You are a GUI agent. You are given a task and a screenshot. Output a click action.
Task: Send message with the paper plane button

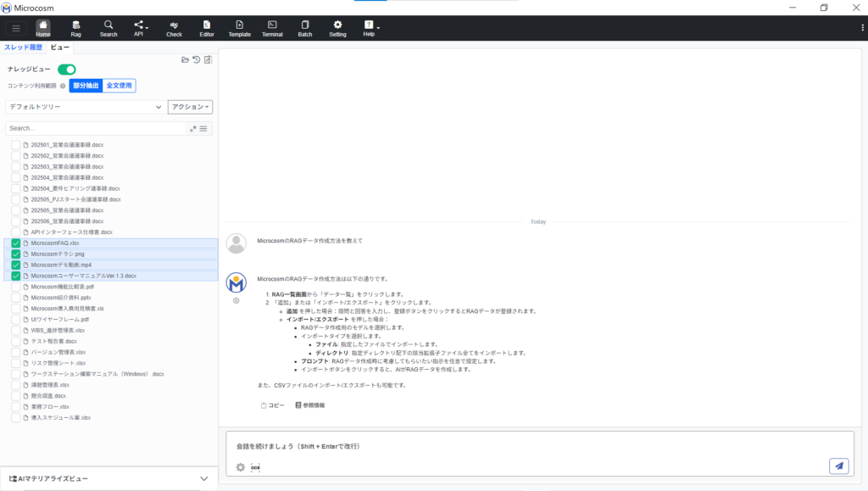click(x=839, y=466)
